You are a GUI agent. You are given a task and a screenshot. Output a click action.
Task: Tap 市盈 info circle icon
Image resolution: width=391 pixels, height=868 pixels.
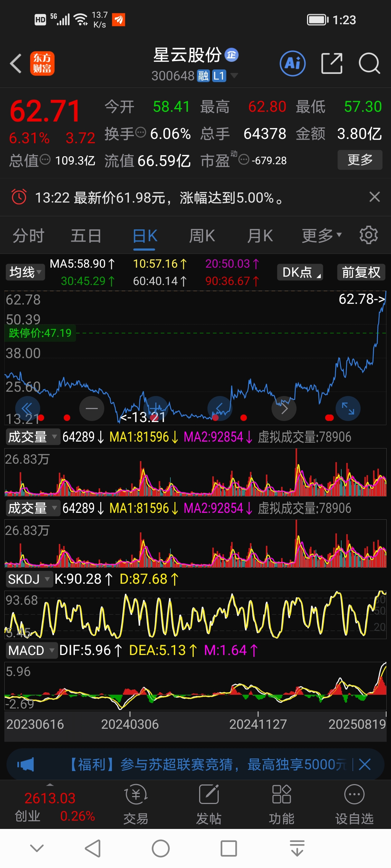point(244,159)
